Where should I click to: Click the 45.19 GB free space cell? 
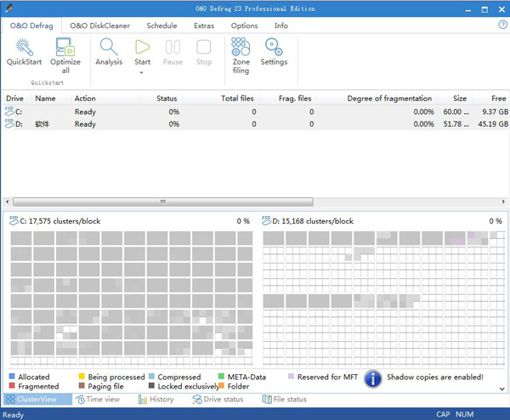tap(493, 124)
